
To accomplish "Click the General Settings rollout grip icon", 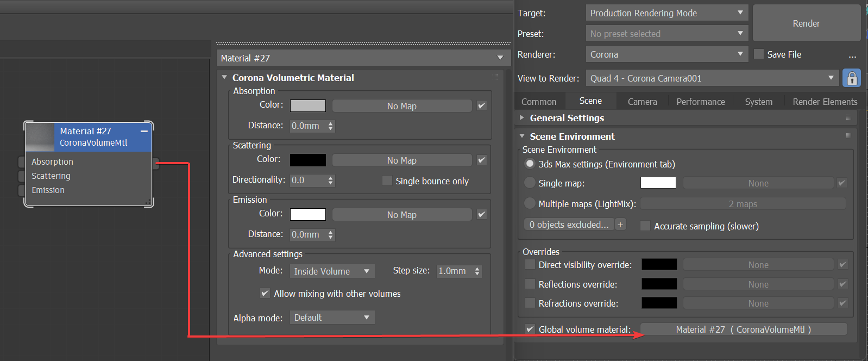I will tap(848, 117).
